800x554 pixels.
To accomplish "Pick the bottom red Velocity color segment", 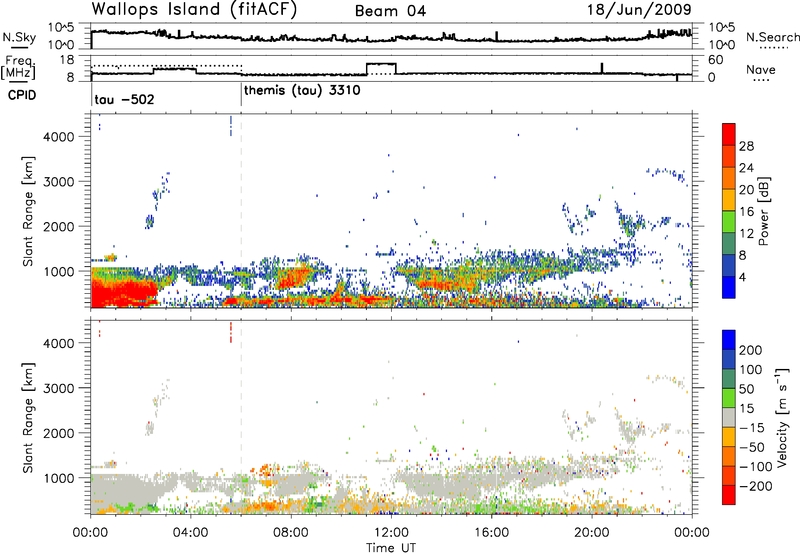I will (729, 495).
